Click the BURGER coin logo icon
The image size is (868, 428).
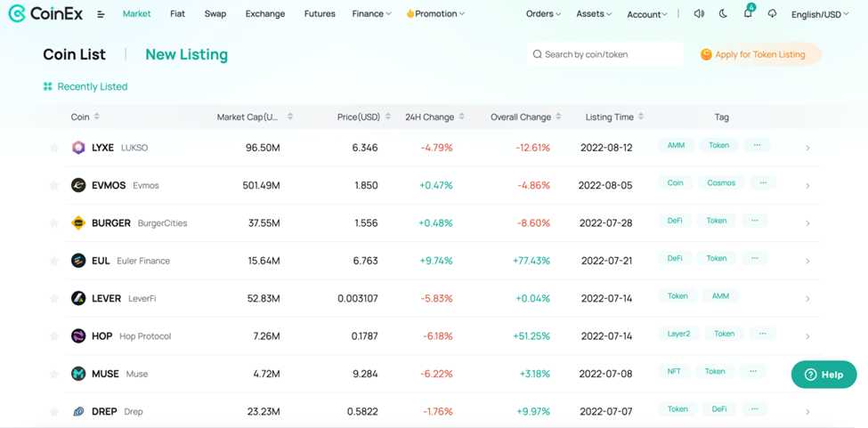click(78, 222)
